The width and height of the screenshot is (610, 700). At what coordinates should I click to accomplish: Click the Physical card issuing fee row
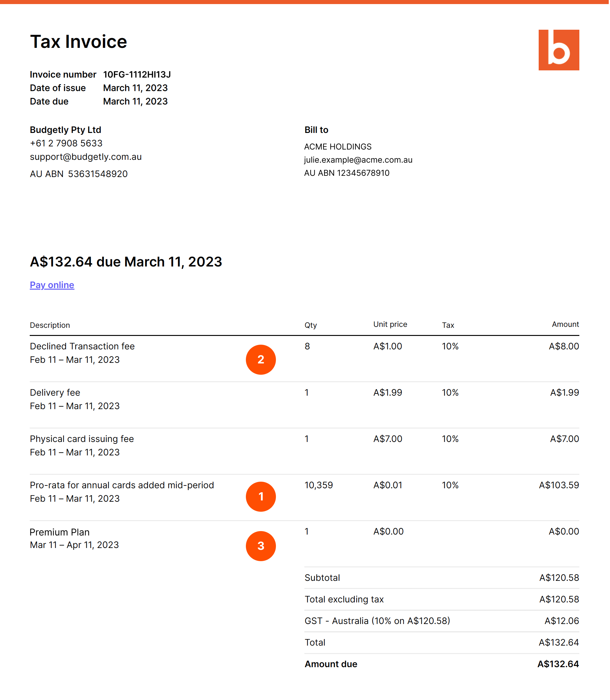(x=82, y=439)
